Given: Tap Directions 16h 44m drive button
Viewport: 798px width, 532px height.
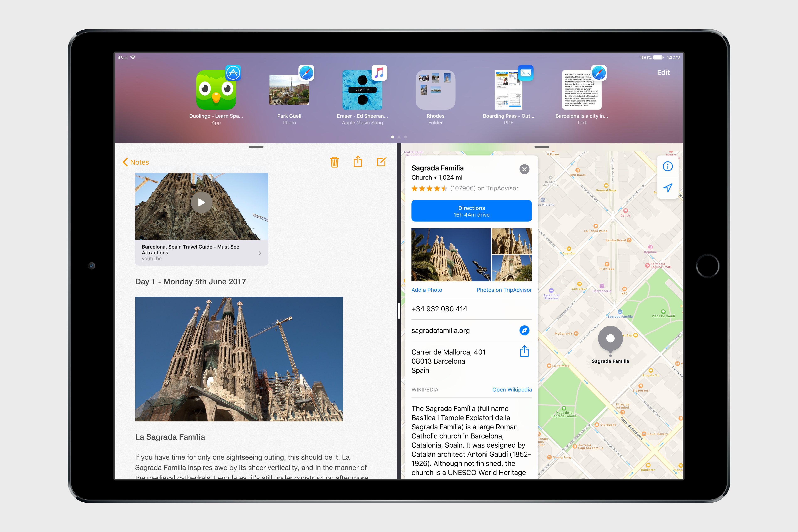Looking at the screenshot, I should pos(471,211).
